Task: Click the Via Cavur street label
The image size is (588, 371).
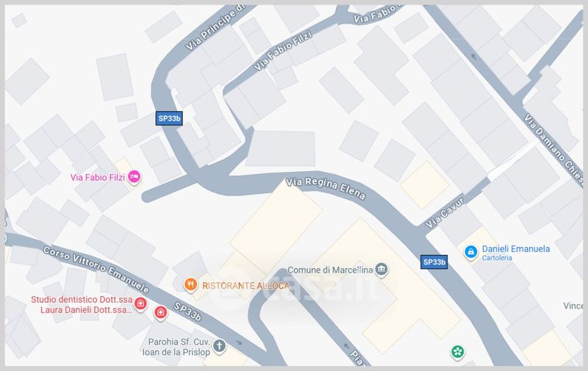Action: pos(445,212)
